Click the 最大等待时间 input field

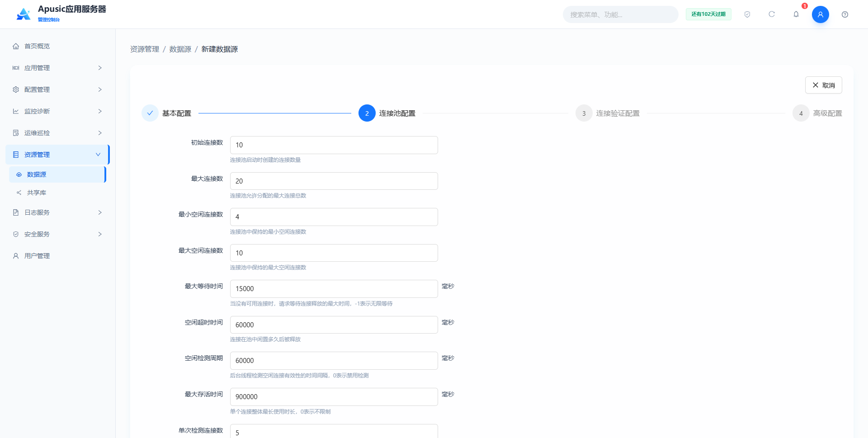point(334,289)
